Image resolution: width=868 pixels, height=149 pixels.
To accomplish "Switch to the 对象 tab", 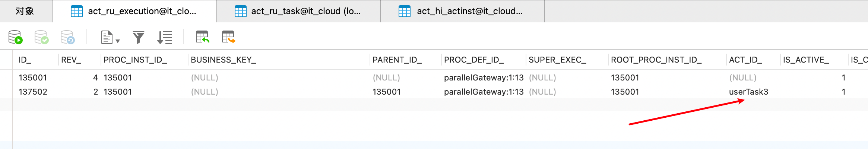I will [x=25, y=11].
